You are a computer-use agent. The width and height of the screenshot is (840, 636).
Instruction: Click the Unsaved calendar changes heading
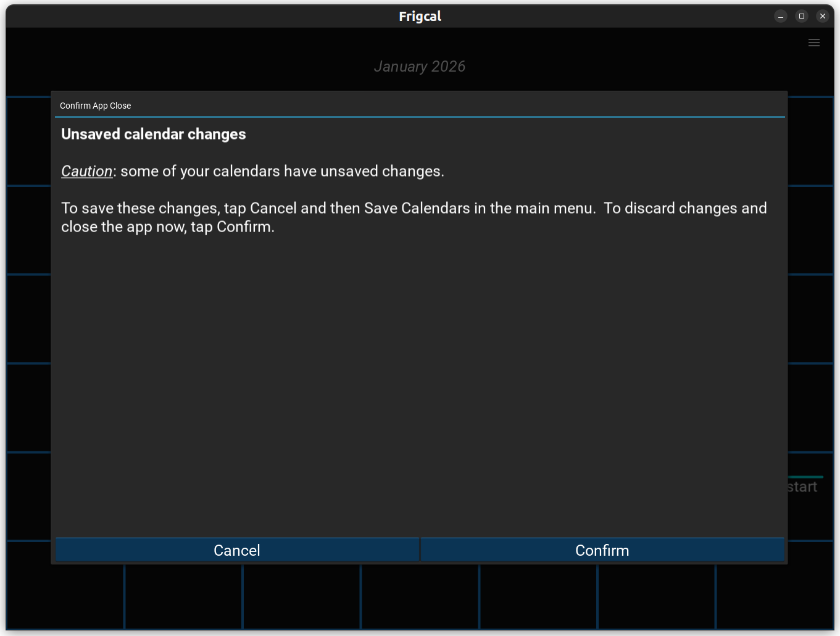[x=154, y=134]
